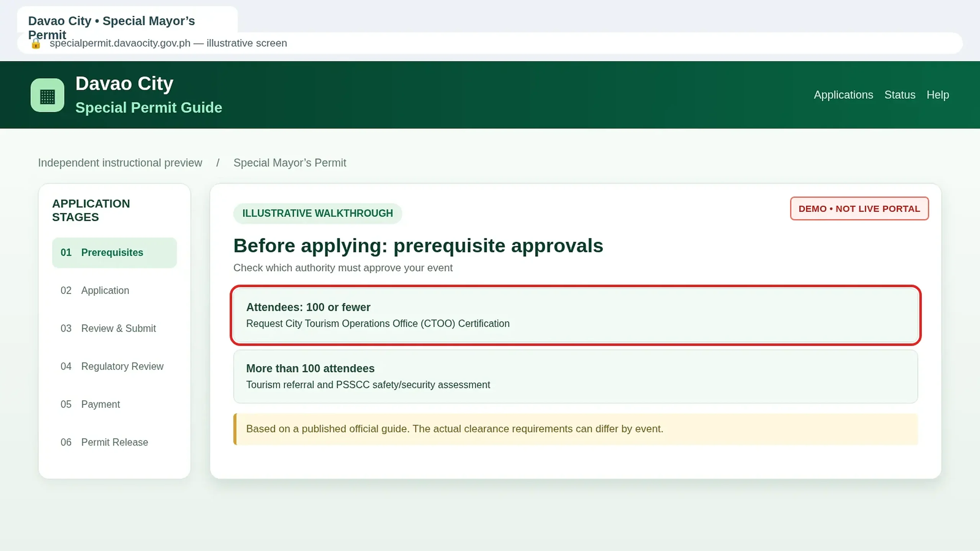Click the DEMO • NOT LIVE PORTAL badge
This screenshot has width=980, height=551.
(859, 209)
